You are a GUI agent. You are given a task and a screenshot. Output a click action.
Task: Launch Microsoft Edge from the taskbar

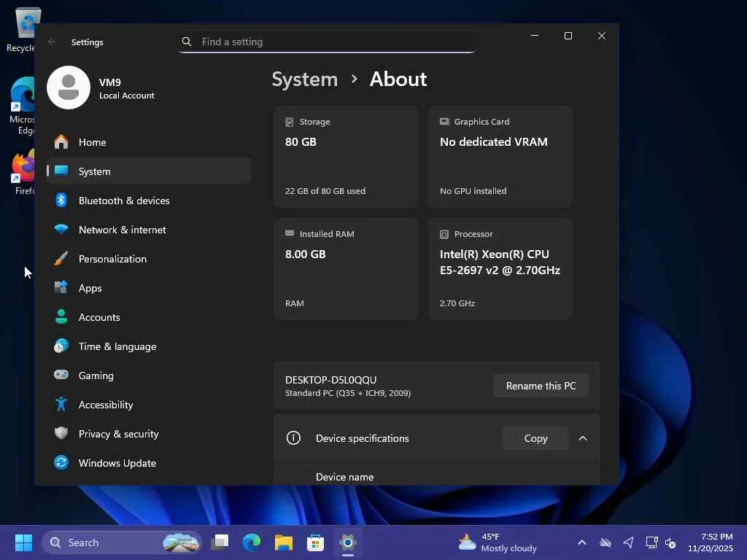[252, 542]
